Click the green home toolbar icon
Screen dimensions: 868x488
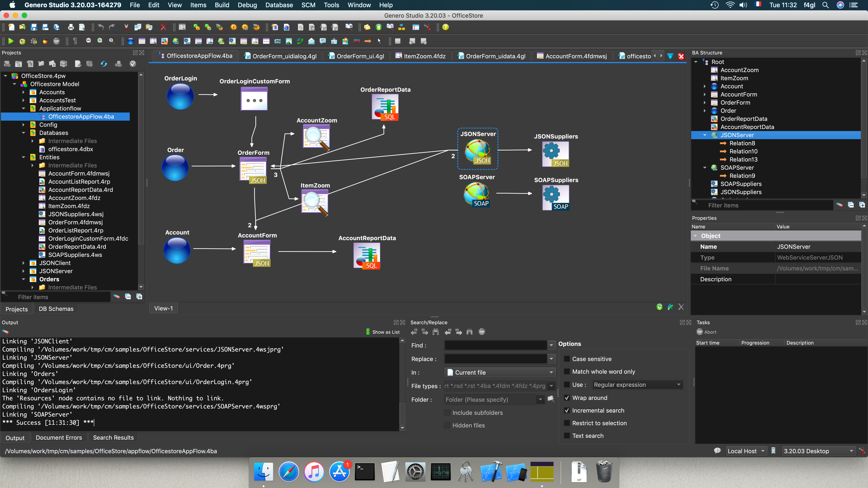(x=379, y=27)
